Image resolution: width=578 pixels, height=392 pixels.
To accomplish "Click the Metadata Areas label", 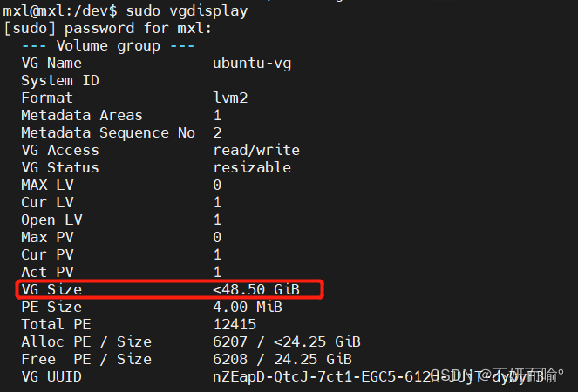I will tap(82, 116).
